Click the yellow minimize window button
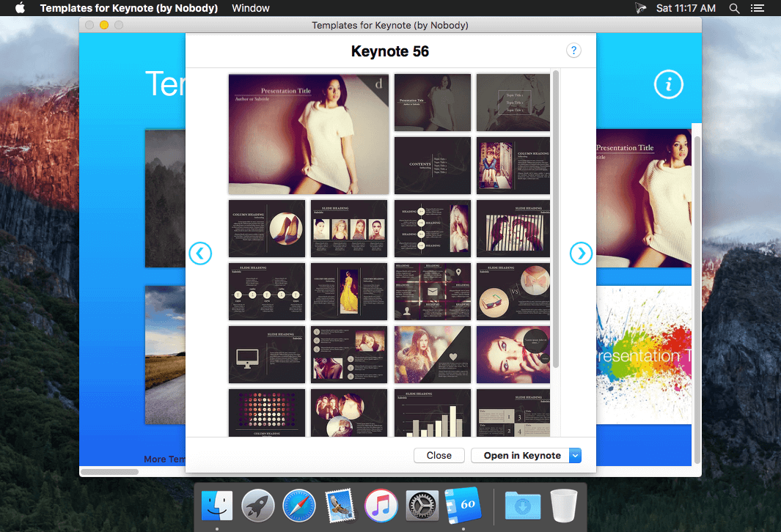Image resolution: width=781 pixels, height=532 pixels. tap(104, 25)
